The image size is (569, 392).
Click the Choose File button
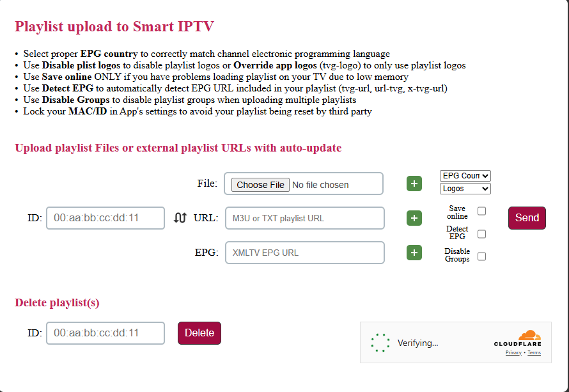tap(260, 185)
